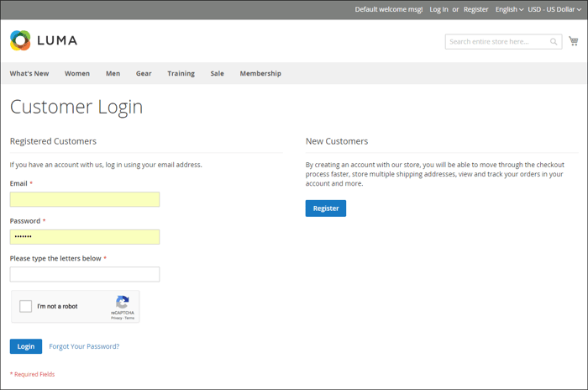Click the Luma logo icon

[20, 40]
